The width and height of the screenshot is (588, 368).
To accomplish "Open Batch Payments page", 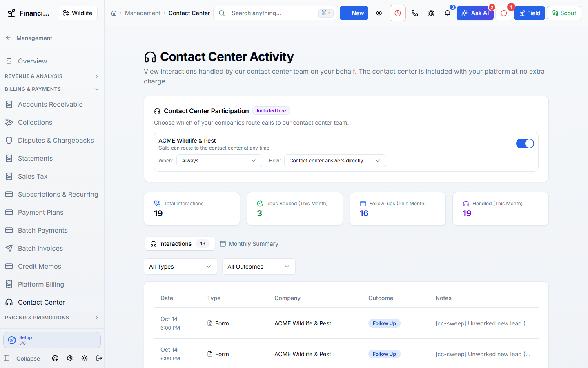I will pos(52,230).
